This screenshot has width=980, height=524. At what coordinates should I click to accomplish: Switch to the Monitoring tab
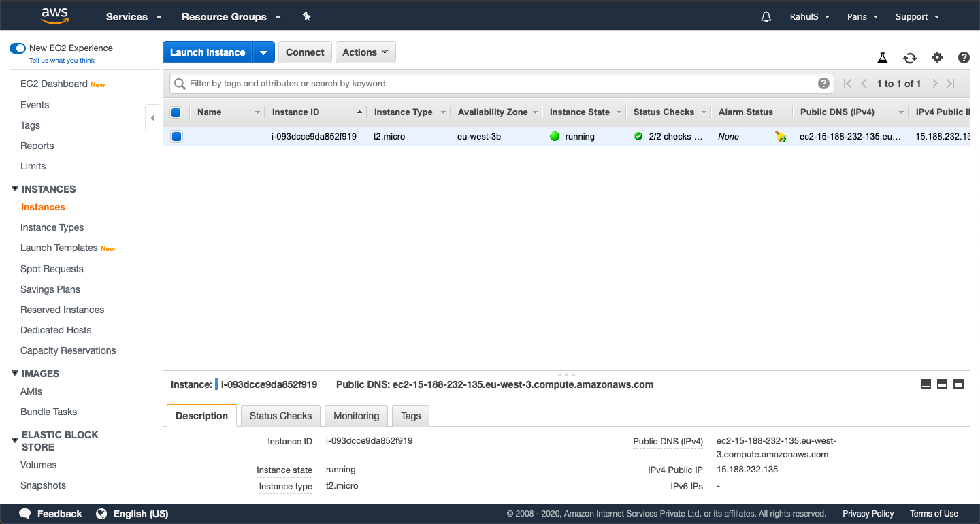click(356, 416)
